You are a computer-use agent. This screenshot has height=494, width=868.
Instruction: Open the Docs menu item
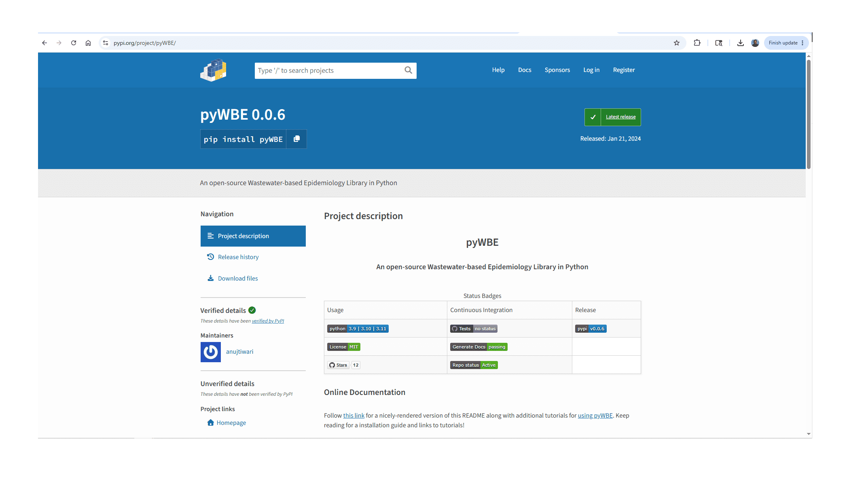[x=525, y=70]
